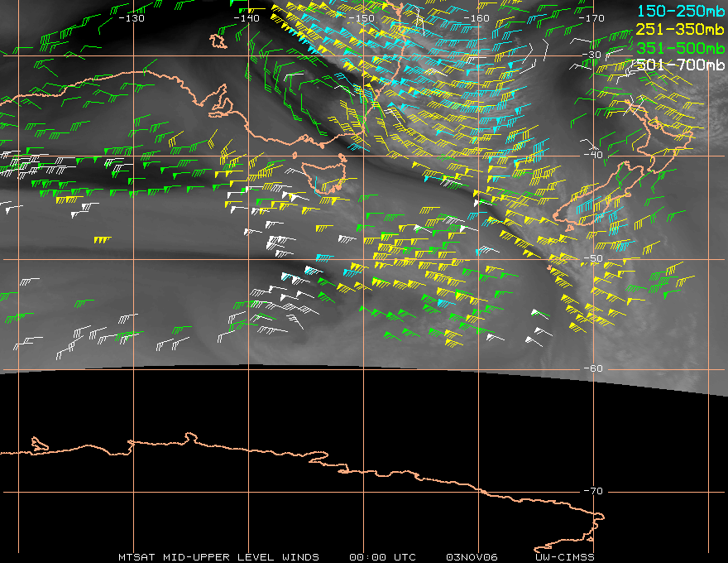
Task: Click the cyan 150-250mb legend entry
Action: pos(681,11)
